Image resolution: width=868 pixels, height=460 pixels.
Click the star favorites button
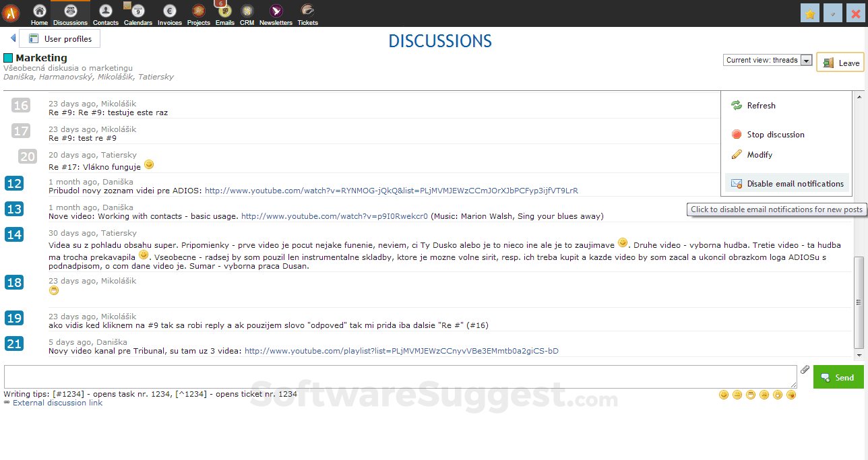tap(810, 13)
